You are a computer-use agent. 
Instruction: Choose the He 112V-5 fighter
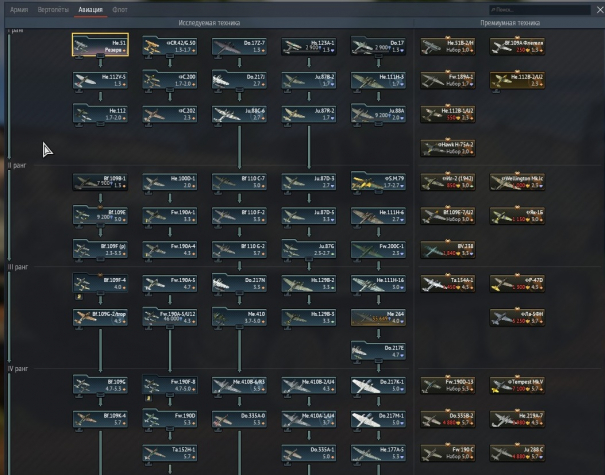100,80
